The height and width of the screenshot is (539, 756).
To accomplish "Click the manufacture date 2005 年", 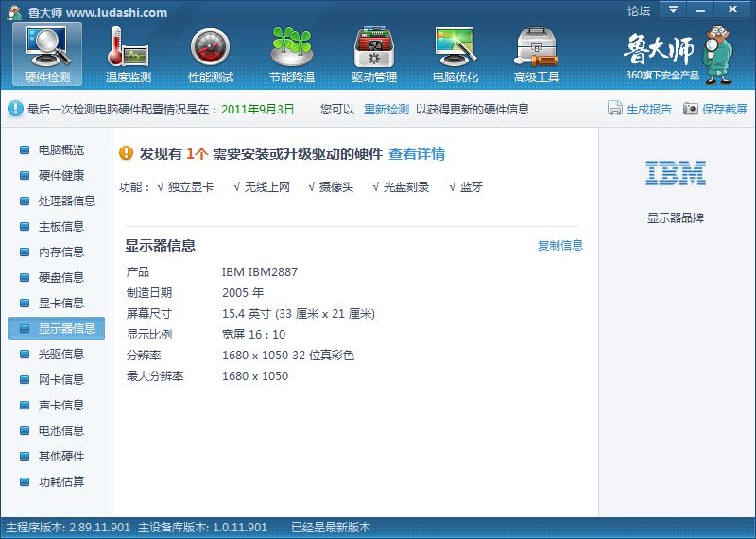I will click(243, 293).
